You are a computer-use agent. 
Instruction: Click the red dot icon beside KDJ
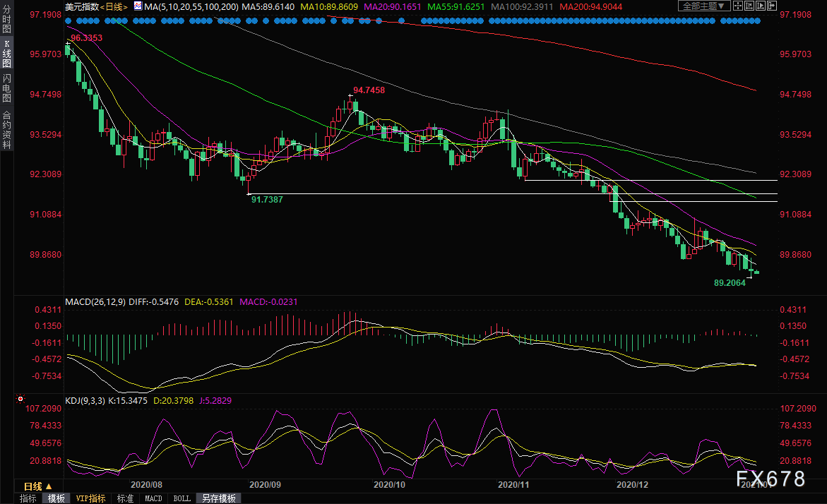(x=59, y=400)
